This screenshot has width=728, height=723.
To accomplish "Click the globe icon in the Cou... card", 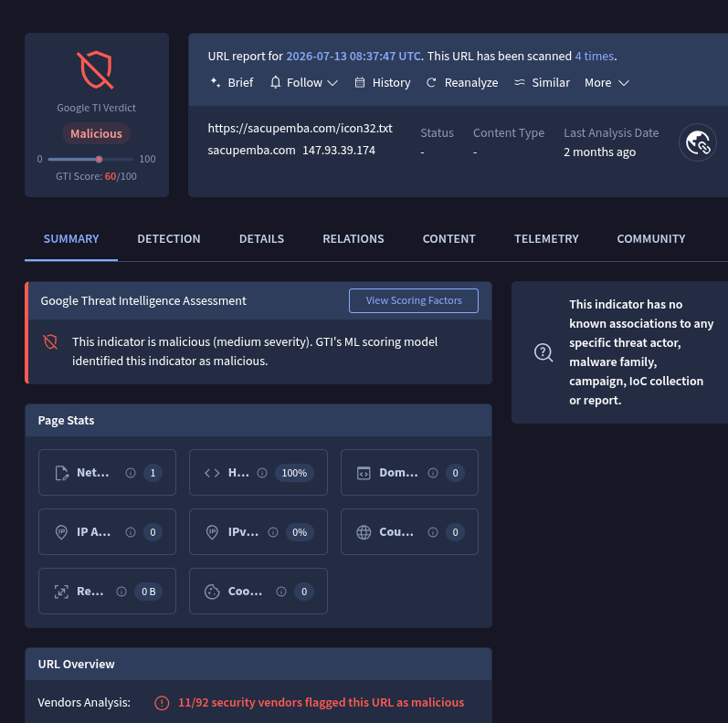I will (x=364, y=532).
